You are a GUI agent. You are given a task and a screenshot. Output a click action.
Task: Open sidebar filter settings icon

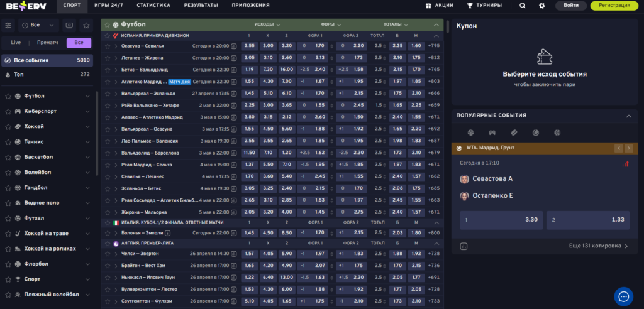pyautogui.click(x=8, y=26)
